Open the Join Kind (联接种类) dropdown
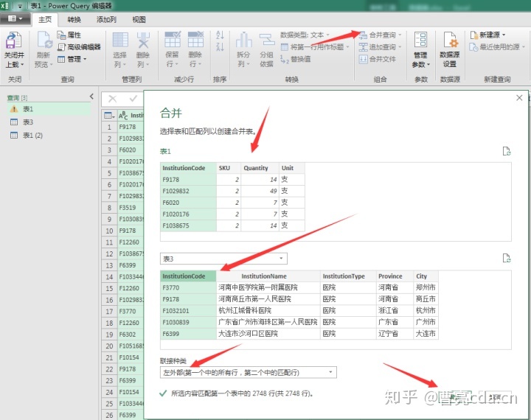Image resolution: width=531 pixels, height=420 pixels. (249, 373)
